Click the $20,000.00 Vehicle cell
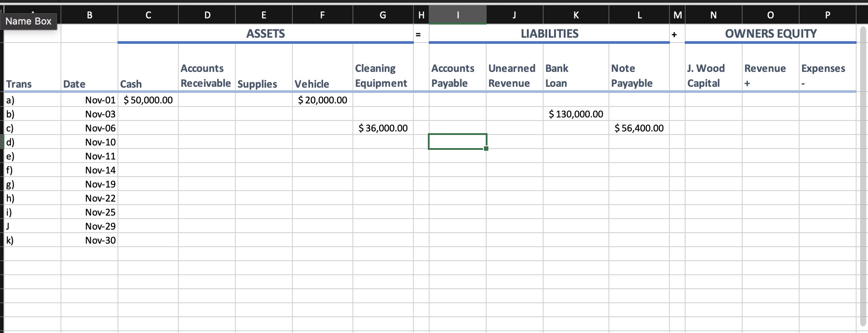Screen dimensions: 868x333 pyautogui.click(x=323, y=100)
